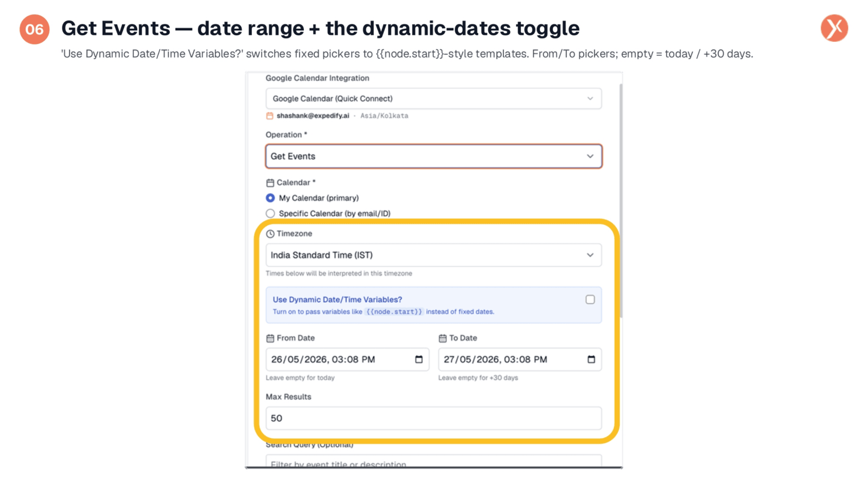Select My Calendar (primary) radio button
868x488 pixels.
pyautogui.click(x=270, y=198)
